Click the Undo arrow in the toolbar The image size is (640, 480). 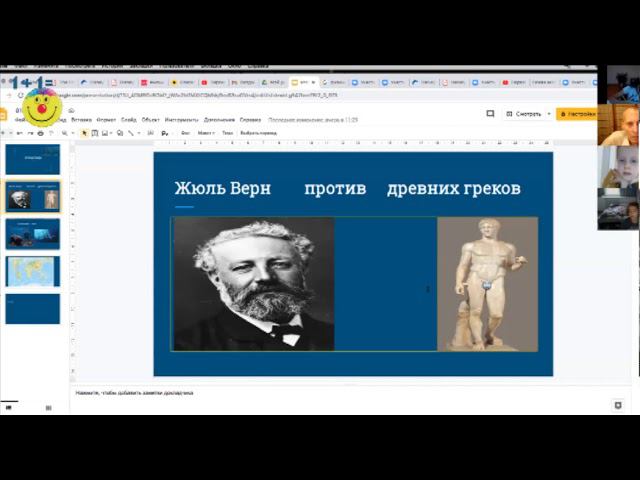(19, 133)
